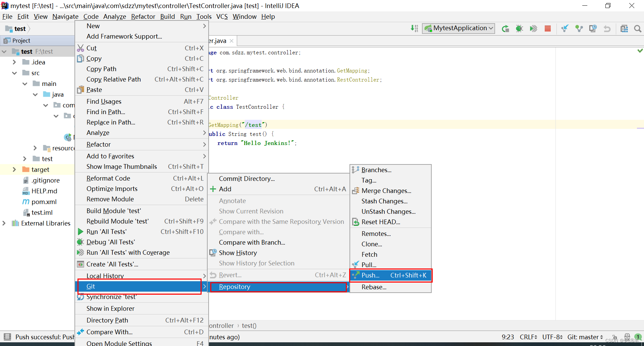Open the Build menu
644x346 pixels.
[x=167, y=16]
